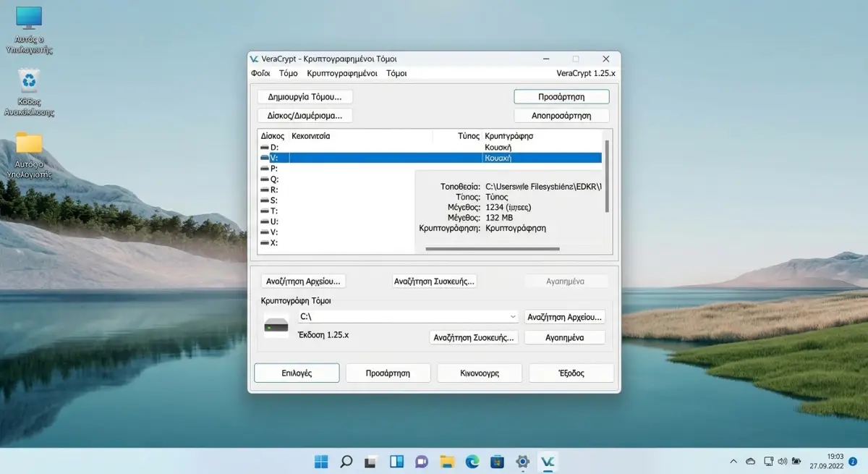Click VeraCrypt 1.25.x menu bar item

586,74
